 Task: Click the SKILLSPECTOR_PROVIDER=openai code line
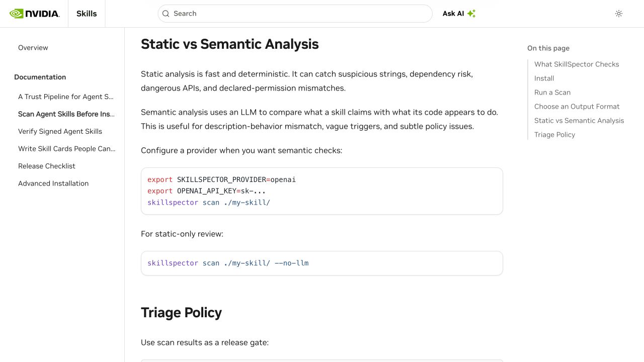[x=221, y=179]
